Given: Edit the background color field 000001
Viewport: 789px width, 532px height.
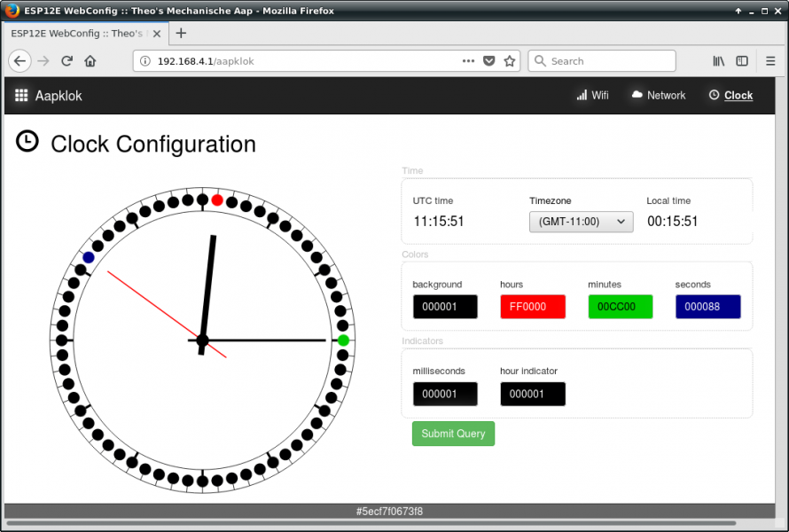Looking at the screenshot, I should (445, 307).
